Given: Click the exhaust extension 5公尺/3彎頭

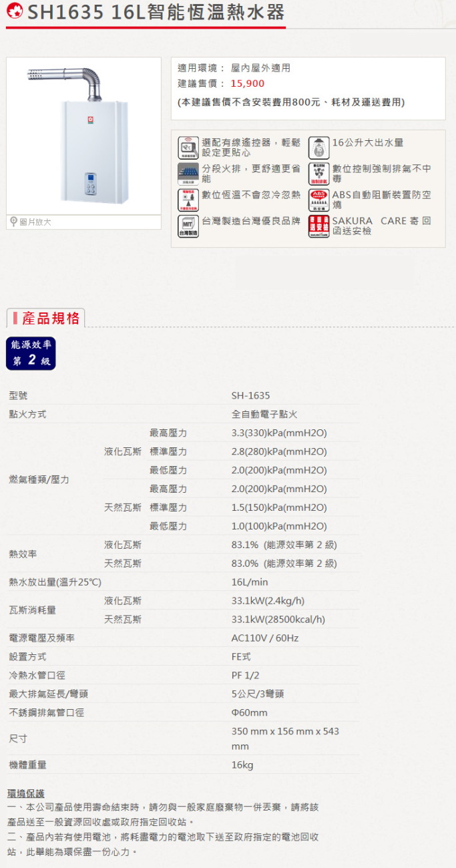Looking at the screenshot, I should point(258,694).
